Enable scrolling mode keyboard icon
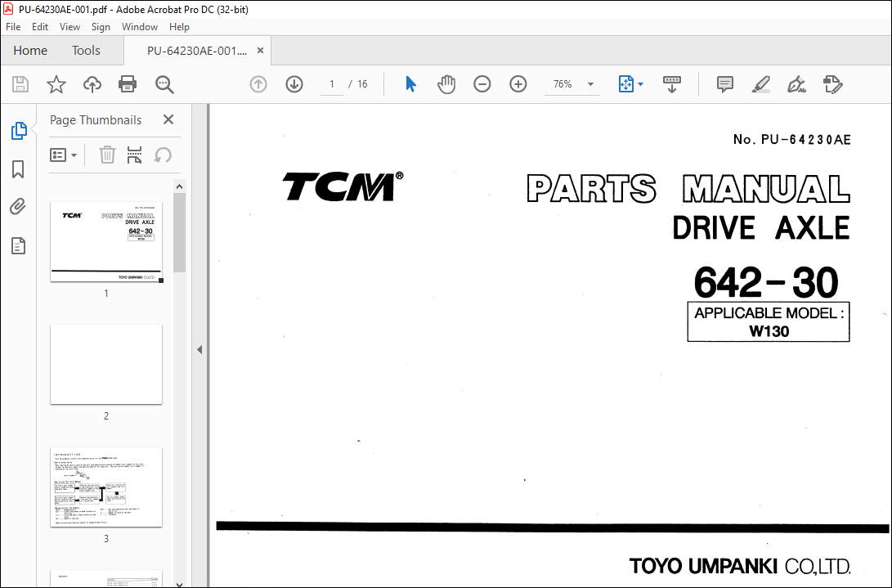The width and height of the screenshot is (892, 588). 672,84
